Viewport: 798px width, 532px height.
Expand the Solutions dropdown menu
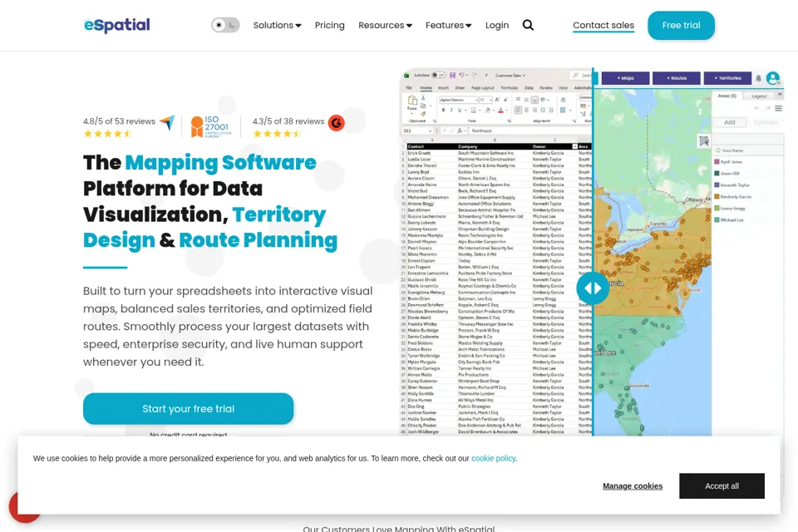[x=278, y=25]
